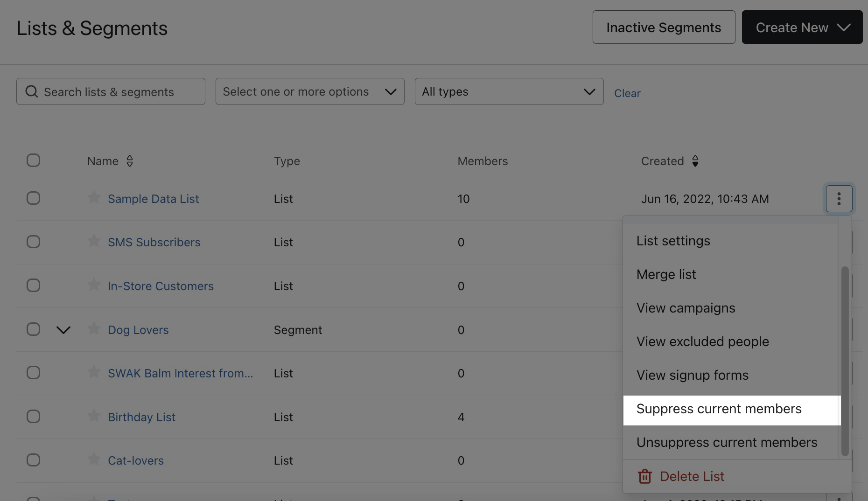This screenshot has height=501, width=868.
Task: Click the star icon beside Dog Lovers
Action: 94,329
